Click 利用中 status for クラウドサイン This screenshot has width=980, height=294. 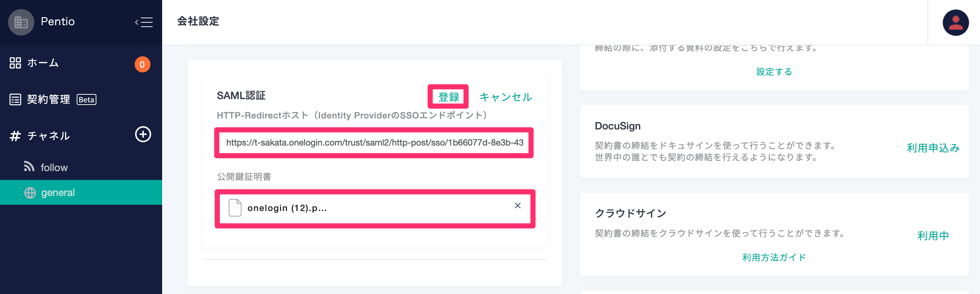tap(933, 236)
